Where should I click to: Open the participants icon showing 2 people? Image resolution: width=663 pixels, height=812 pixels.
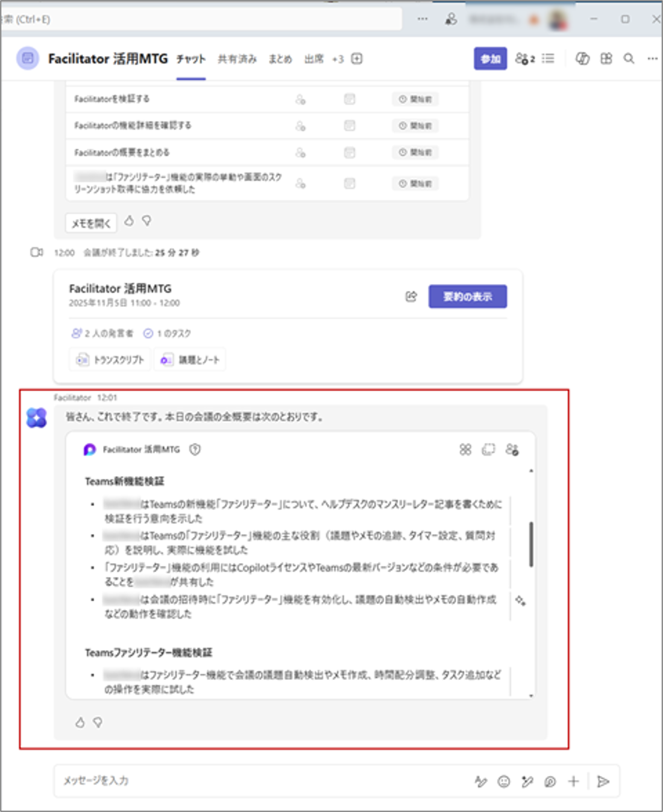524,58
